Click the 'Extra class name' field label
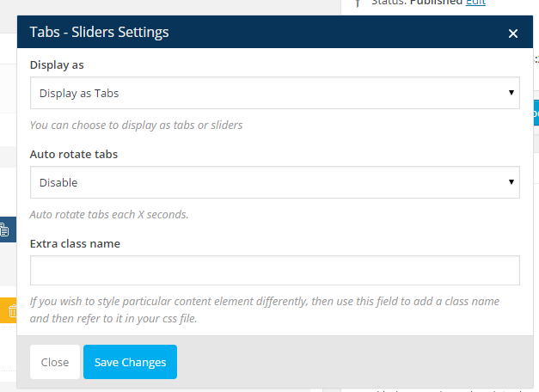539x392 pixels. 75,243
